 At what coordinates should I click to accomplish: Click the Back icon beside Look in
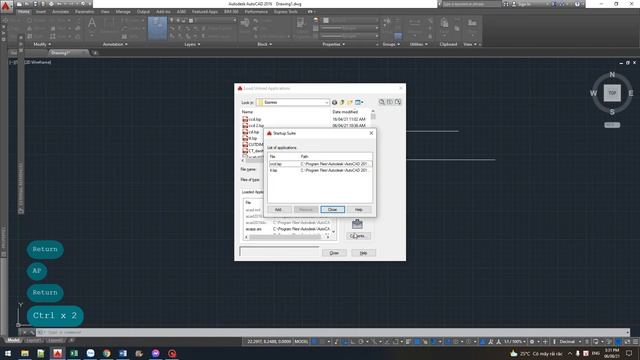334,102
